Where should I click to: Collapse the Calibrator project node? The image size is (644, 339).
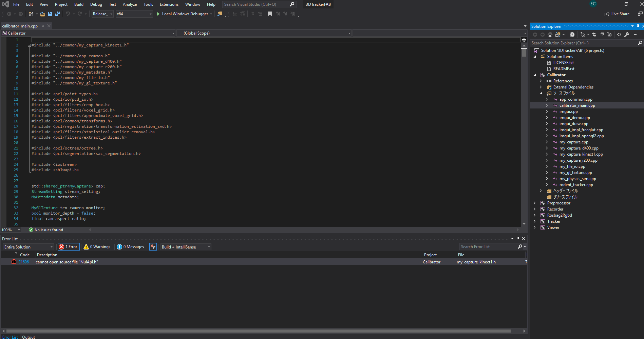[x=535, y=75]
